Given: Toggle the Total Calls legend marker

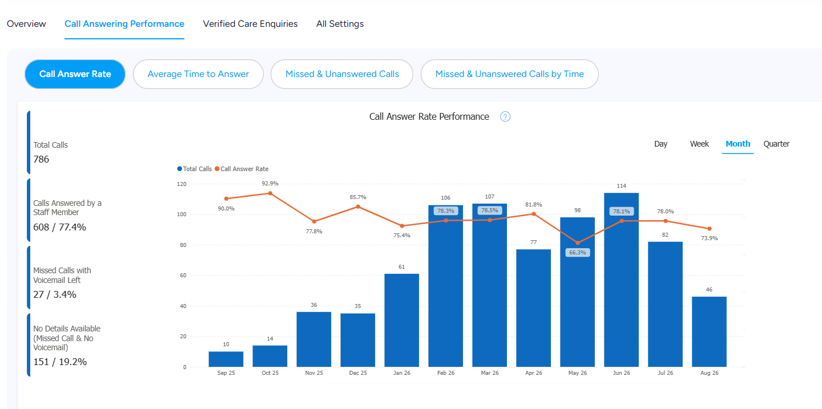Looking at the screenshot, I should [179, 169].
